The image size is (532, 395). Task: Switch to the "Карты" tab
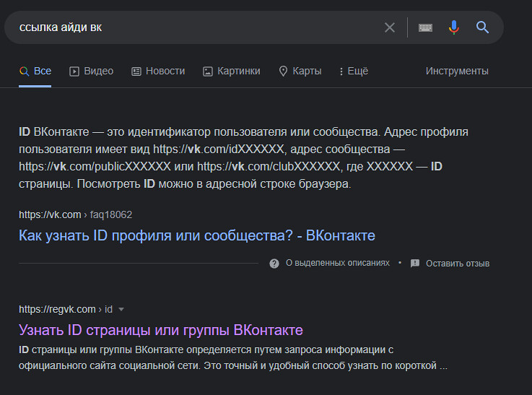300,71
